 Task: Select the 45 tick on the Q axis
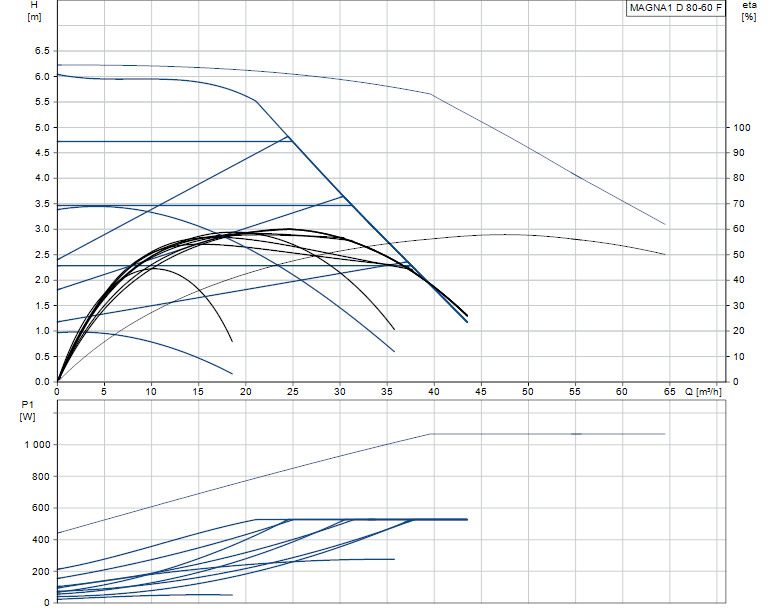click(481, 392)
